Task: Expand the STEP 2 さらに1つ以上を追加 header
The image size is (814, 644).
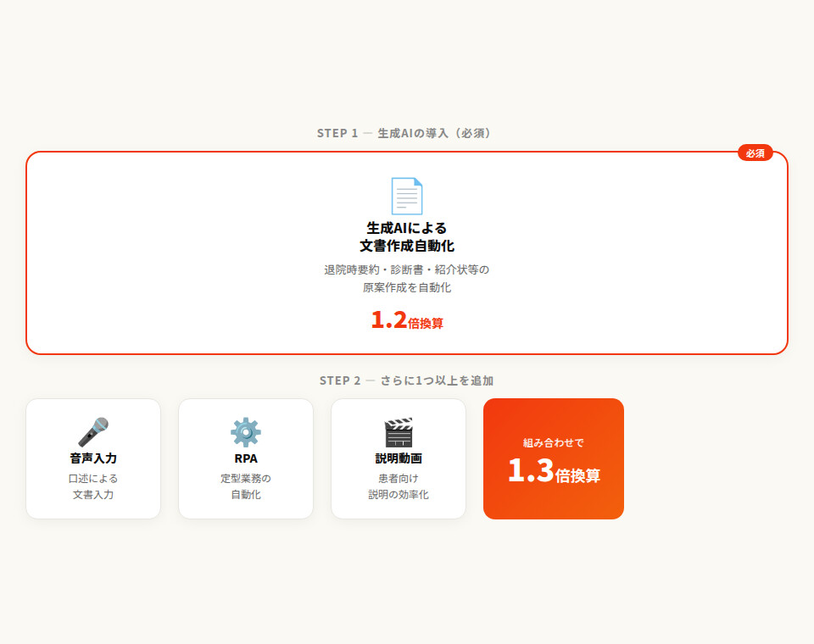Action: (x=407, y=380)
